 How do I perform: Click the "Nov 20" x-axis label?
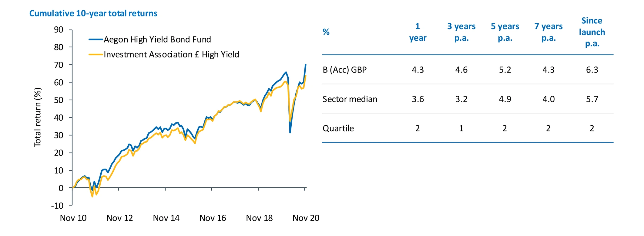coord(306,218)
